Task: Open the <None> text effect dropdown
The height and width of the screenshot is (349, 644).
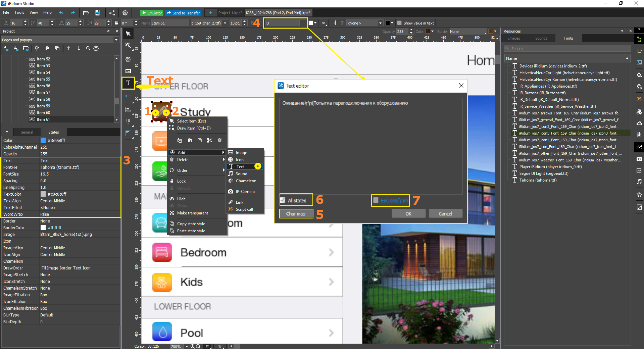Action: point(364,23)
